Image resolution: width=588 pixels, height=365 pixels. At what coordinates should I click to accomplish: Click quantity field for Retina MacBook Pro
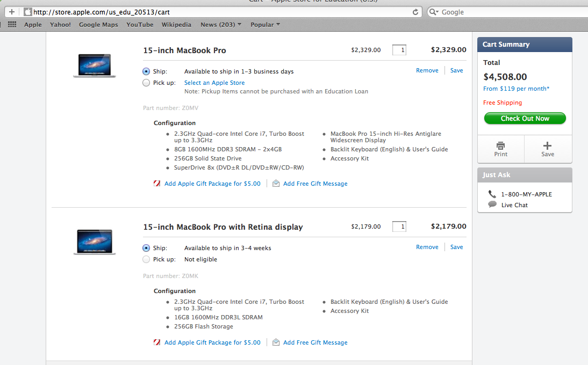(x=399, y=227)
